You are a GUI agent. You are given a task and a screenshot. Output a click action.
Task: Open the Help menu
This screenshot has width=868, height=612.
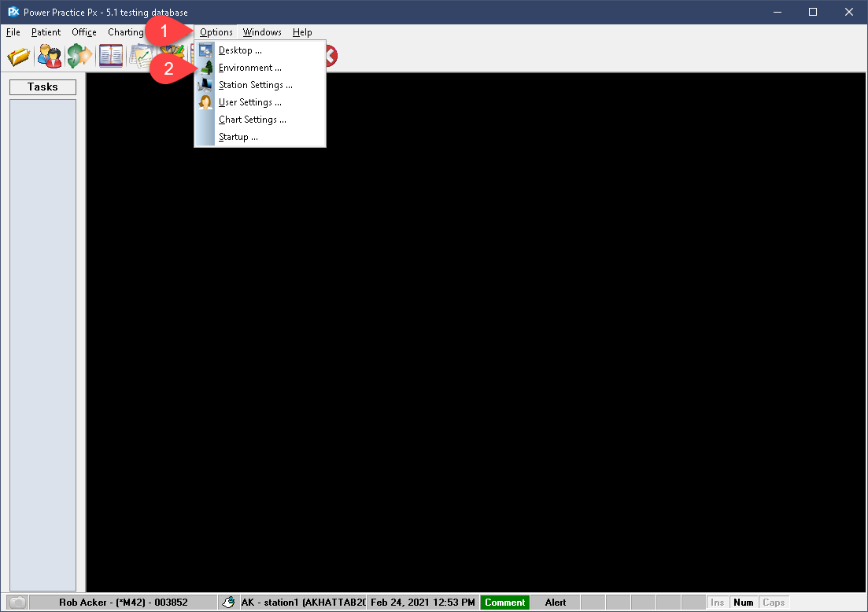(x=302, y=32)
